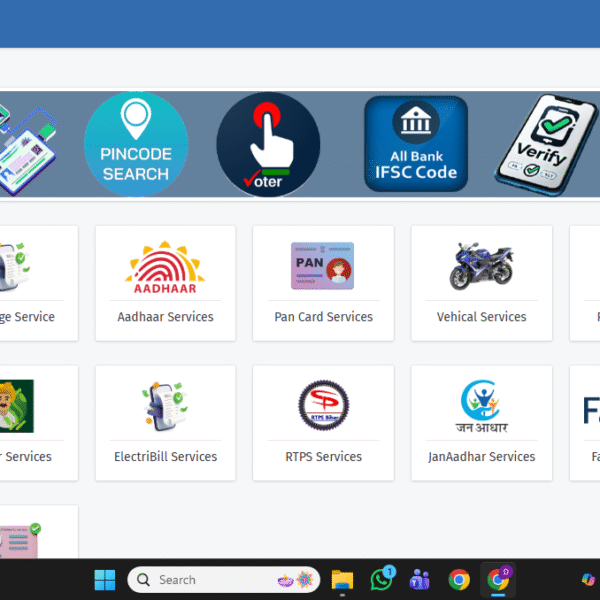This screenshot has width=600, height=600.
Task: Click the RTPS Bihar round logo
Action: 324,405
